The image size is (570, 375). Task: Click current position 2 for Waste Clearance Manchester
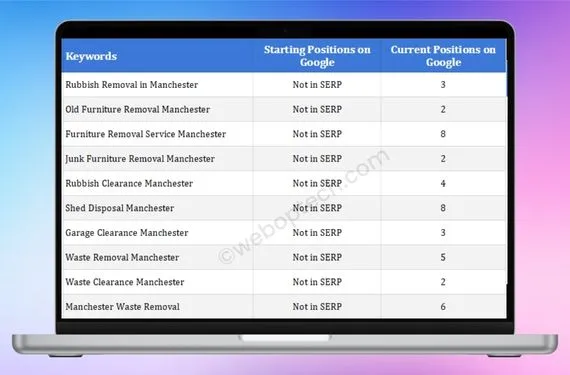click(x=443, y=282)
